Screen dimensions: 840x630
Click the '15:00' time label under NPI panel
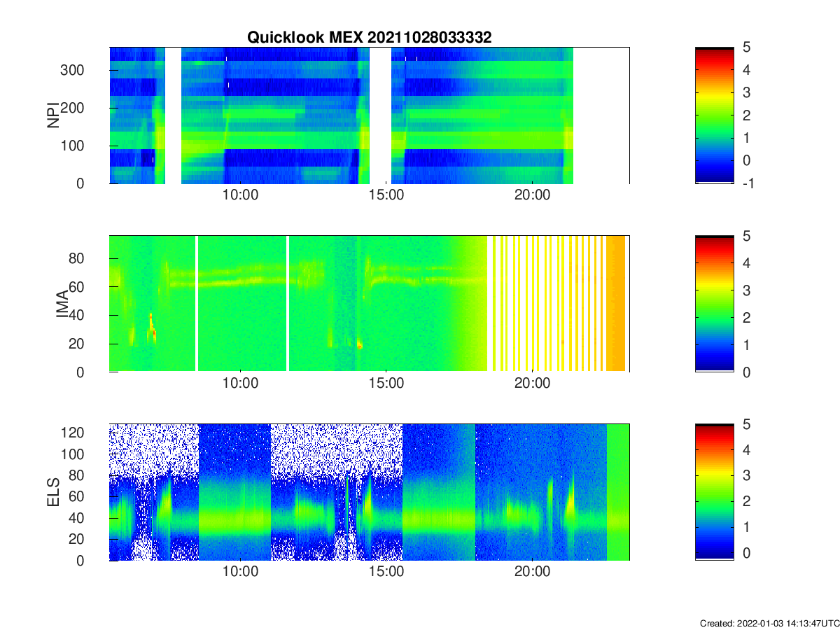386,195
